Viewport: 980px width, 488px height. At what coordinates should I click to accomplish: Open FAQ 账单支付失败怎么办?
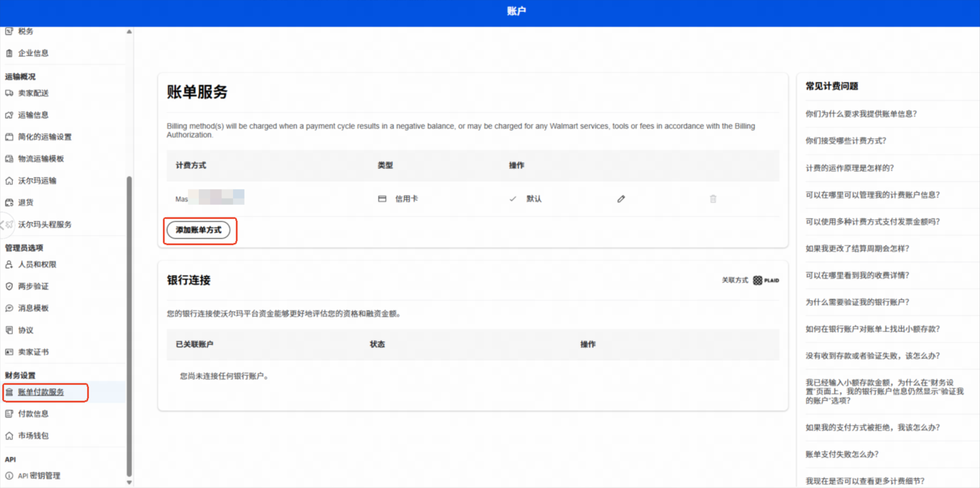pos(842,454)
